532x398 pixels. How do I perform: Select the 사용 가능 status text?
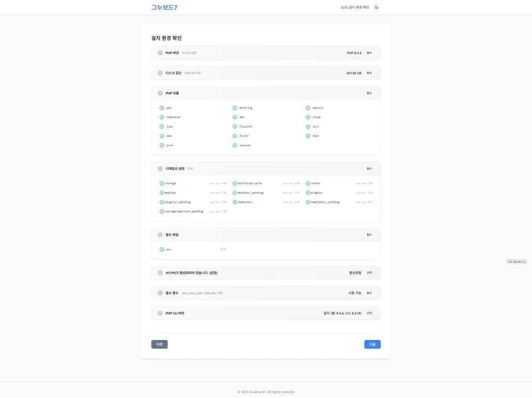coord(354,293)
